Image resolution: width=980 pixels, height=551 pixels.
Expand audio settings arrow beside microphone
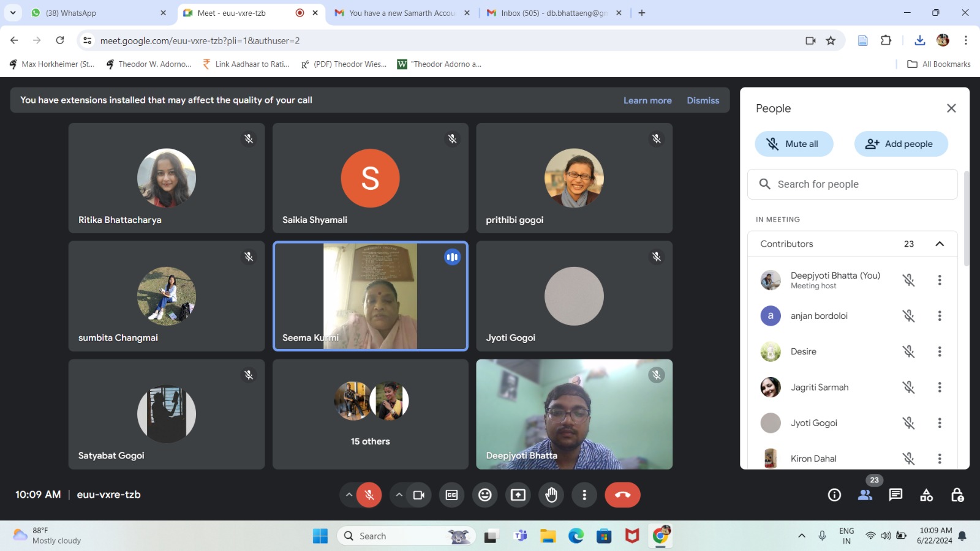pos(349,495)
